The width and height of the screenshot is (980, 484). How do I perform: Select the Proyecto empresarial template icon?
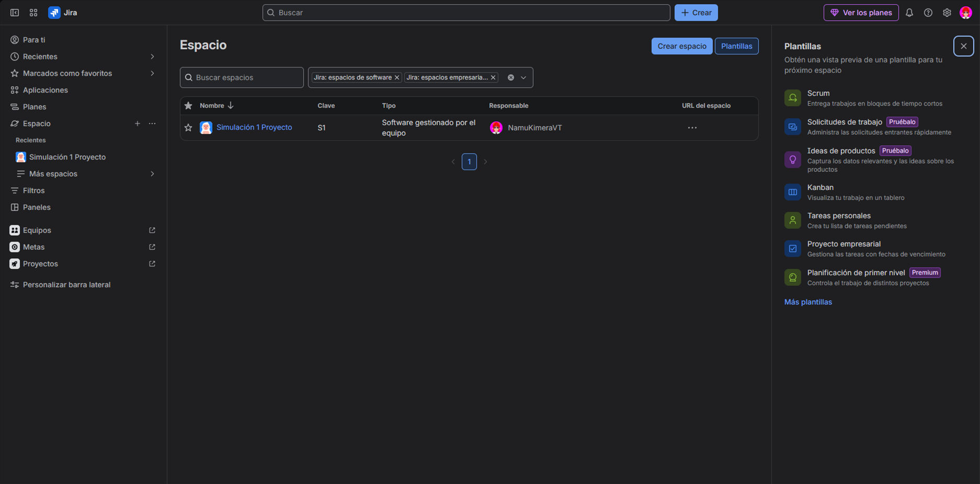[x=793, y=248]
